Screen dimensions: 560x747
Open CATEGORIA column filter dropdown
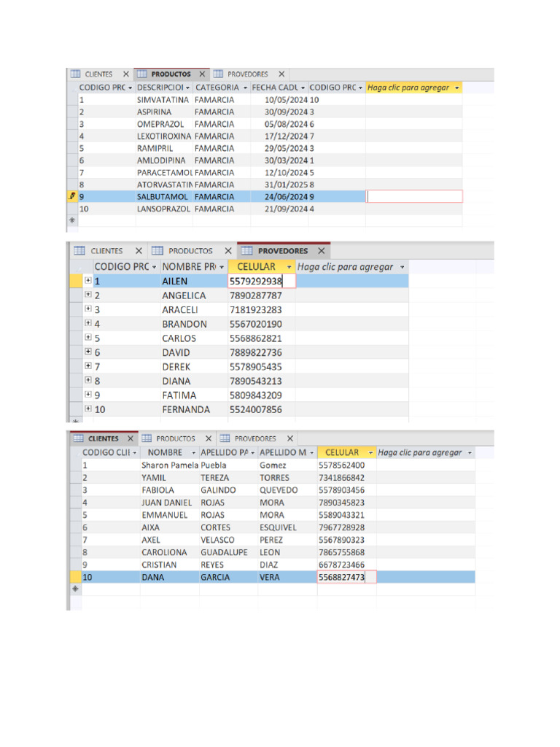click(245, 88)
